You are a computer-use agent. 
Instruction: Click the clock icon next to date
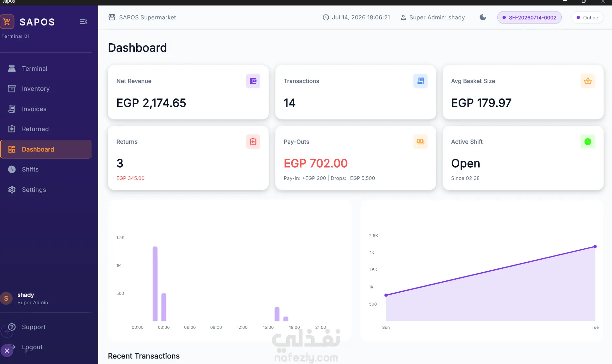point(326,17)
